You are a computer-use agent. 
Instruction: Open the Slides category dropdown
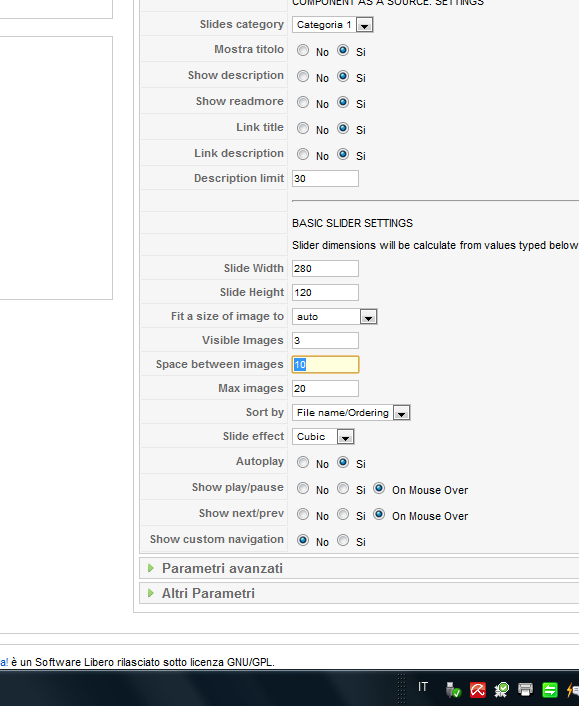pos(332,25)
